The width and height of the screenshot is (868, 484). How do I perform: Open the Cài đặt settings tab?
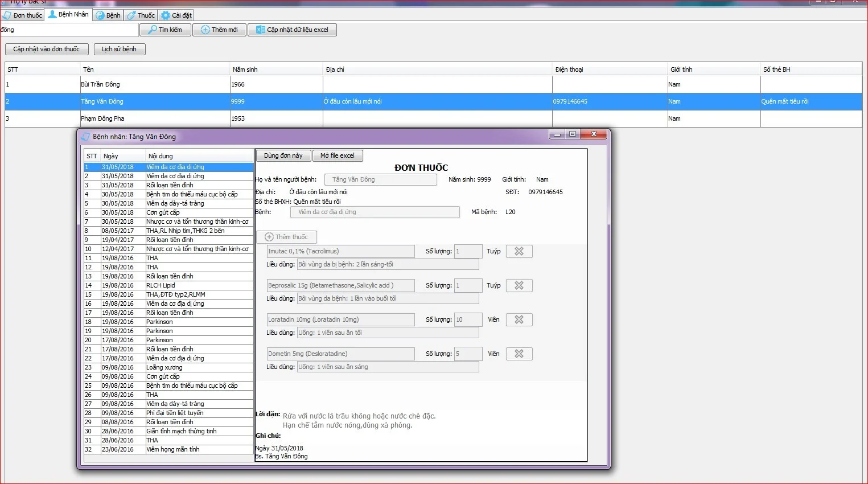tap(176, 15)
